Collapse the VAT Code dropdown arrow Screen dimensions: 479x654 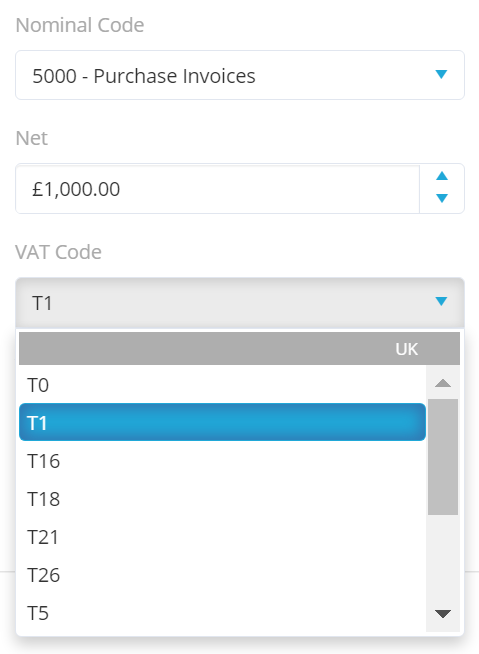click(x=441, y=301)
